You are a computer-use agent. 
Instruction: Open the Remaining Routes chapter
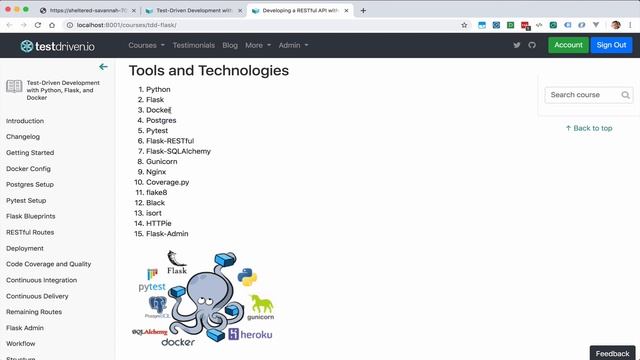(x=34, y=312)
